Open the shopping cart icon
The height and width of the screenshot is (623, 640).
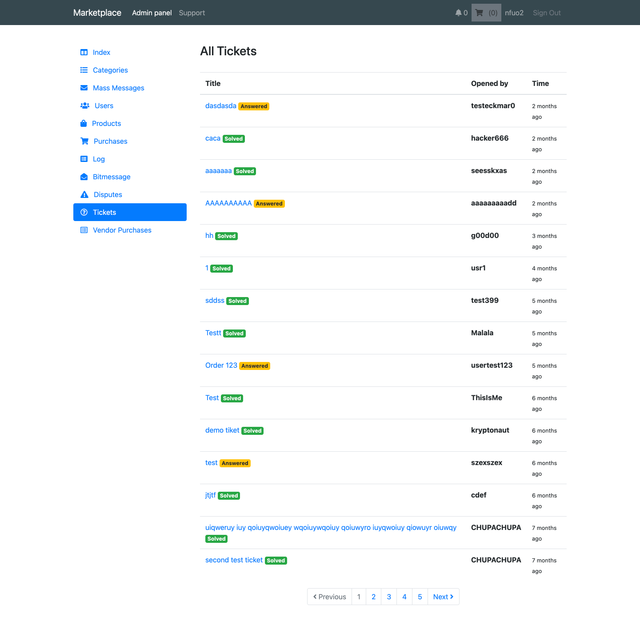click(x=479, y=13)
